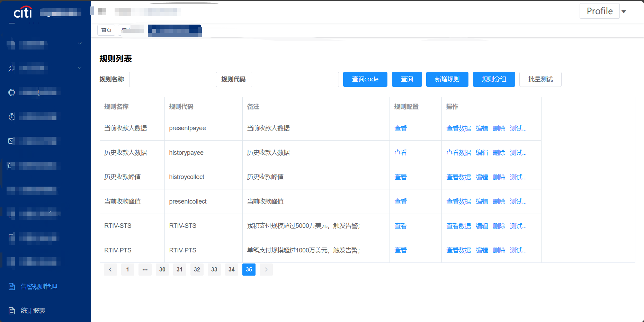This screenshot has width=644, height=322.
Task: Click 查看数据 for histroycollect rule
Action: click(459, 177)
